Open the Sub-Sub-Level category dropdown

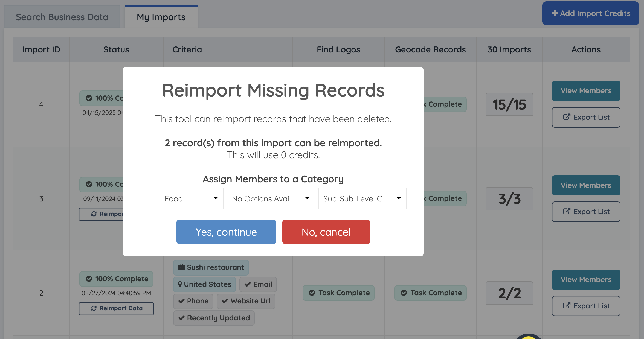tap(362, 199)
